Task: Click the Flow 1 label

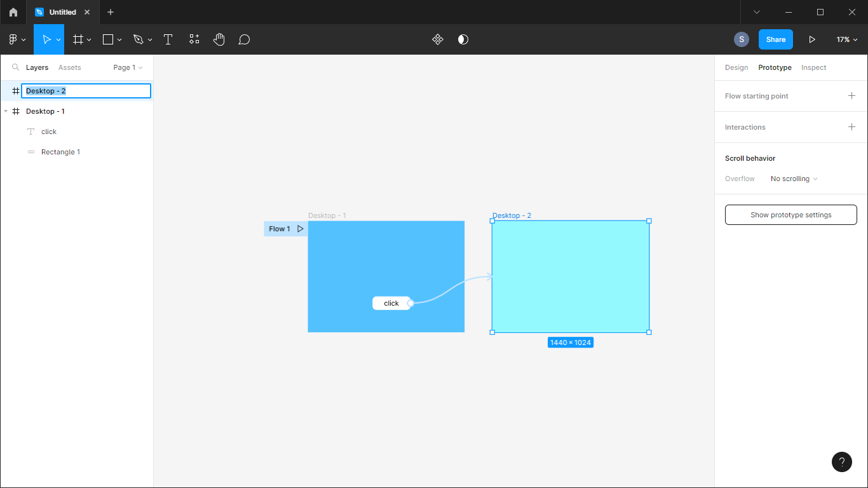Action: pyautogui.click(x=280, y=229)
